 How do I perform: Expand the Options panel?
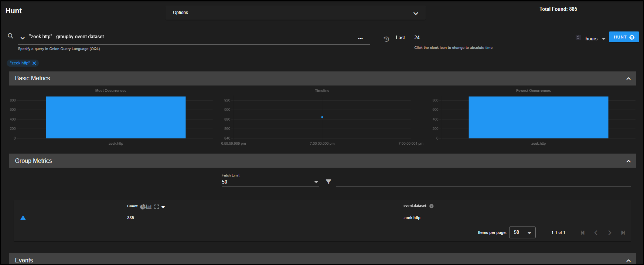click(416, 13)
